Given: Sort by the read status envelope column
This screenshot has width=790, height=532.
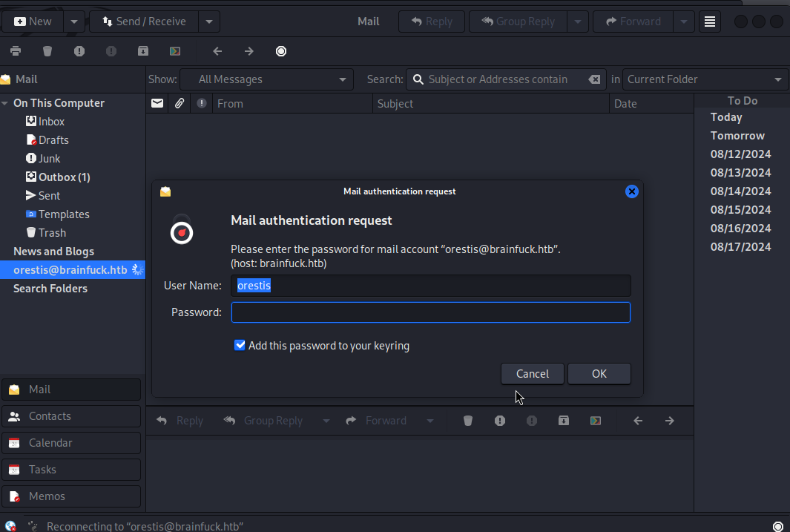Looking at the screenshot, I should pos(157,104).
